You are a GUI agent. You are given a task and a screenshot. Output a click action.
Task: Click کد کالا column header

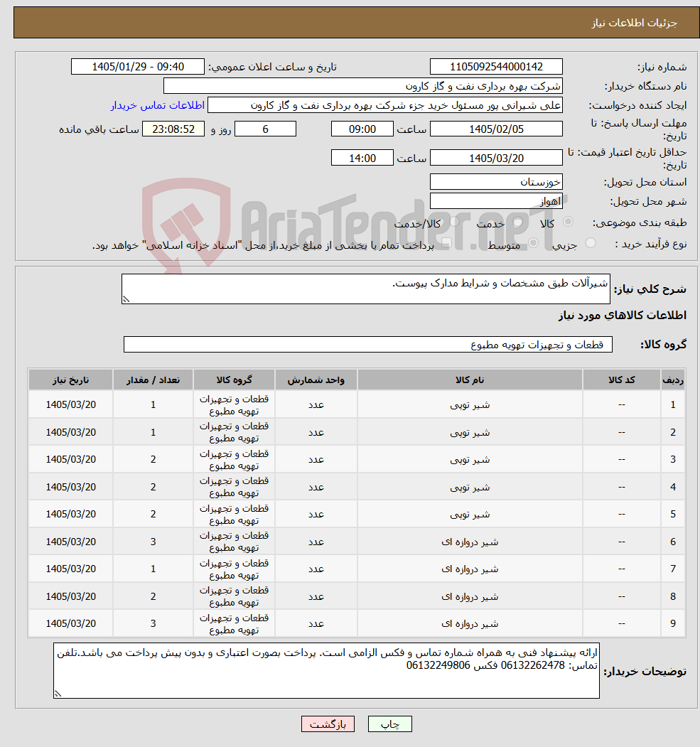[x=621, y=380]
